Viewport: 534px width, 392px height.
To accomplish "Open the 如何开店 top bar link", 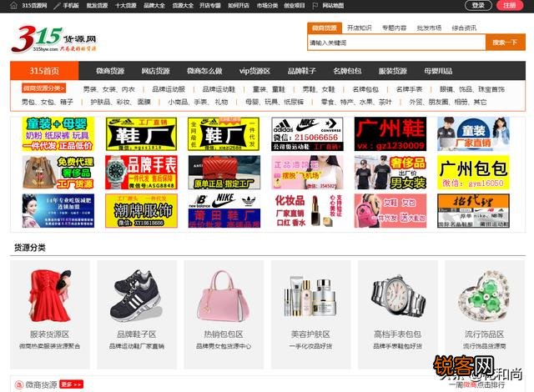I will (x=239, y=6).
